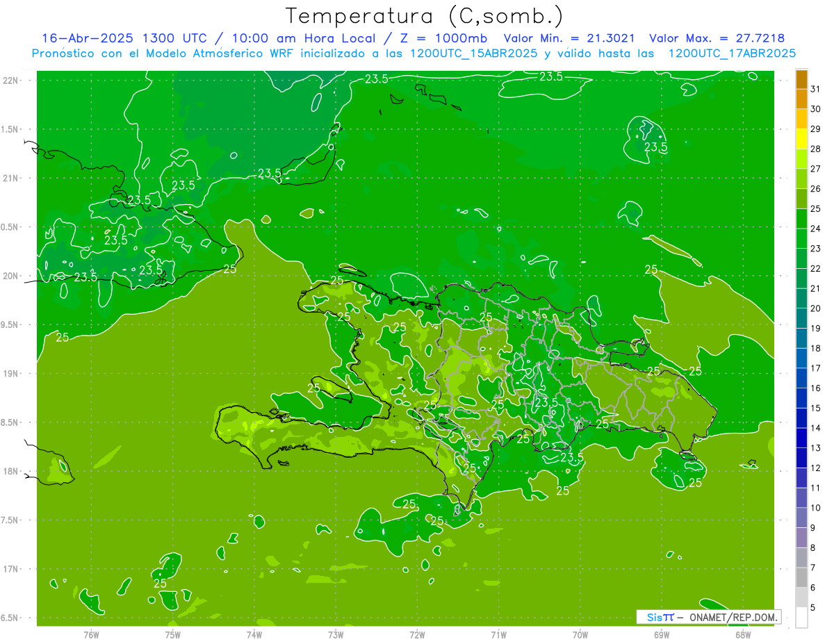Click the "Temperatura (C,somb.)" map title
This screenshot has height=644, width=834.
(425, 16)
